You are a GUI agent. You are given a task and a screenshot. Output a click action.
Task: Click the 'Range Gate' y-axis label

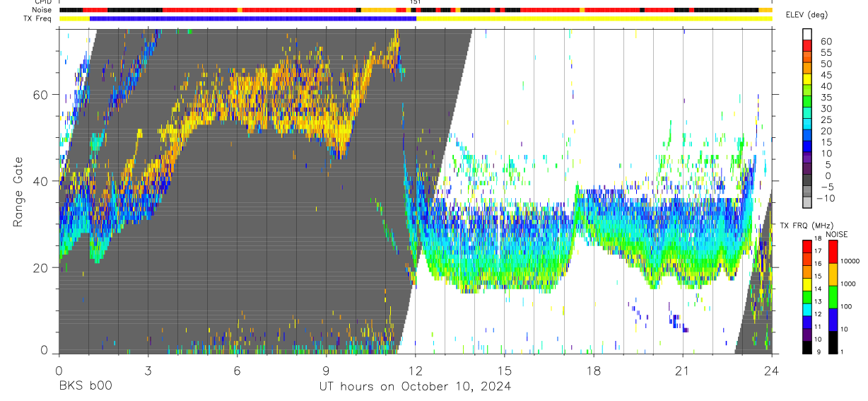[x=18, y=192]
